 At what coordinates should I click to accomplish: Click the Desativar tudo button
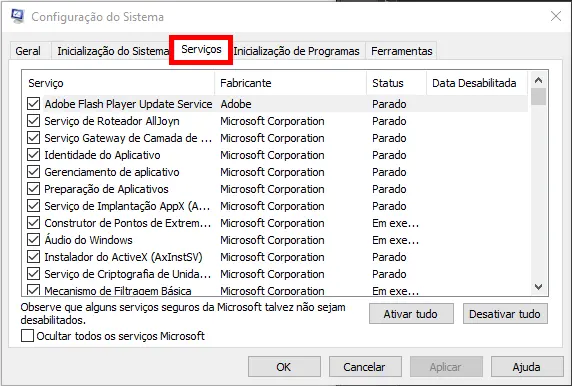point(505,314)
